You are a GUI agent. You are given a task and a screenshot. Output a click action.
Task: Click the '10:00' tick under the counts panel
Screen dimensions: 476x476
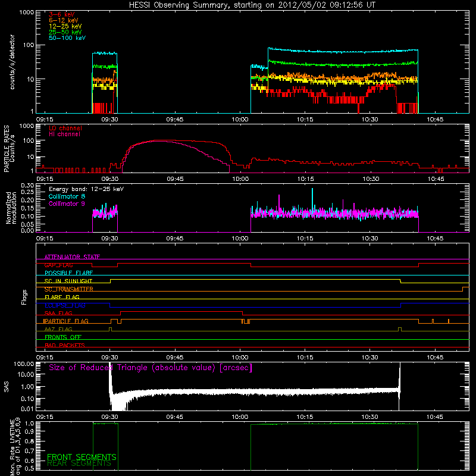click(240, 120)
